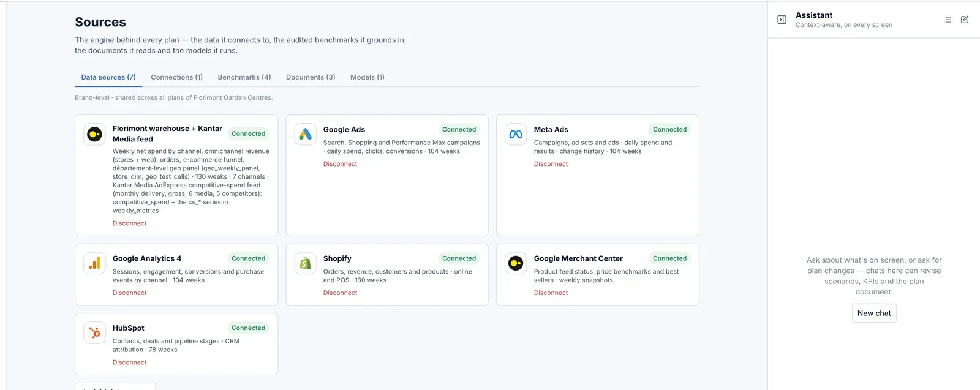The image size is (980, 390).
Task: Click the Google Analytics 4 logo icon
Action: click(x=95, y=263)
